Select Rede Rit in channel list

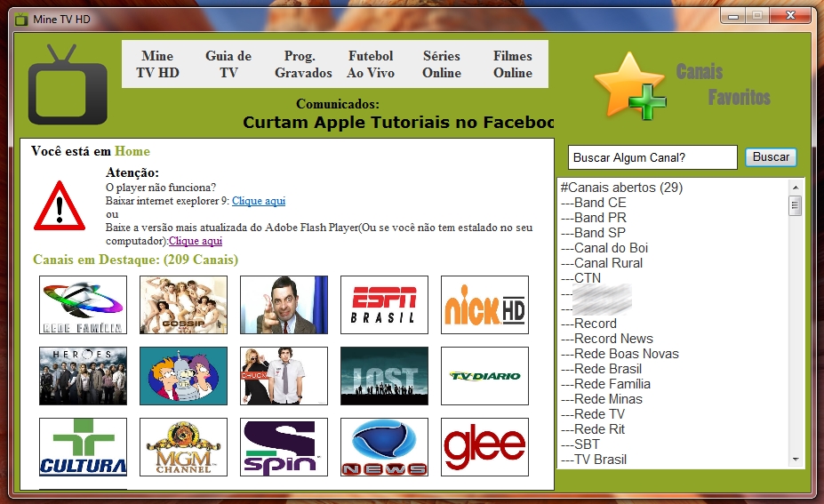pyautogui.click(x=593, y=429)
